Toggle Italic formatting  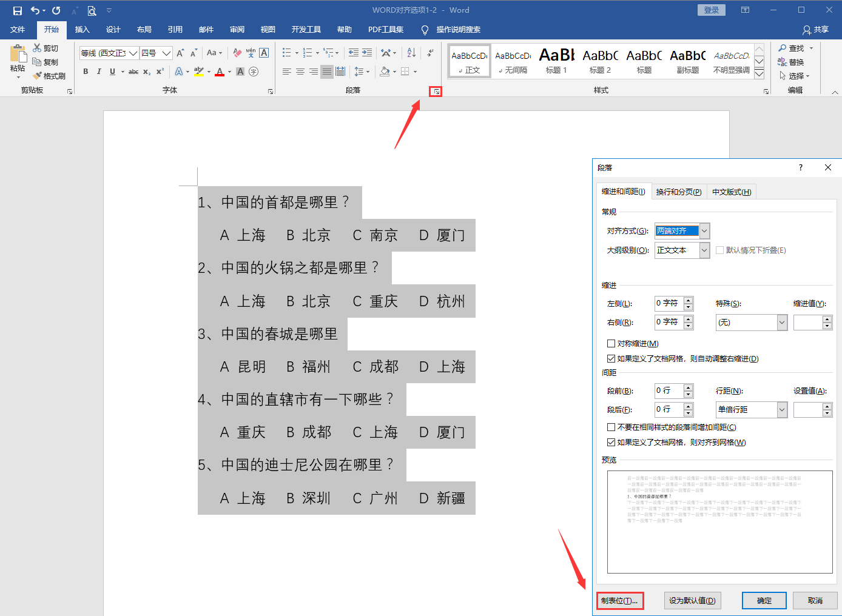(99, 72)
